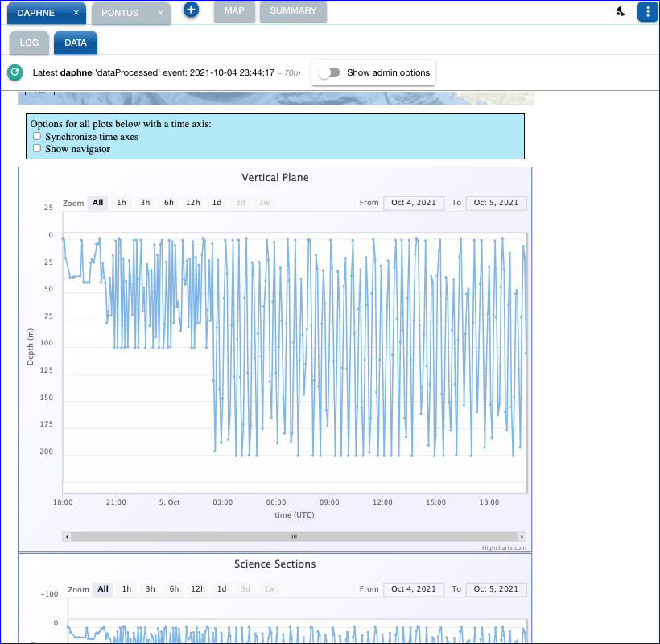Click the sea lion logo icon
Screen dimensions: 660x644
[621, 12]
